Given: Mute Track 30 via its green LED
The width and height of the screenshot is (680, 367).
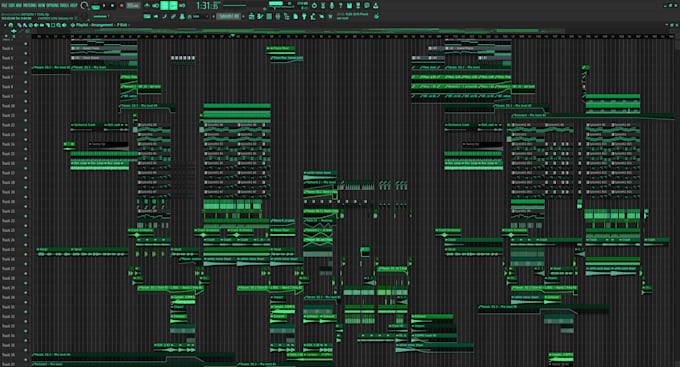Looking at the screenshot, I should (x=26, y=301).
